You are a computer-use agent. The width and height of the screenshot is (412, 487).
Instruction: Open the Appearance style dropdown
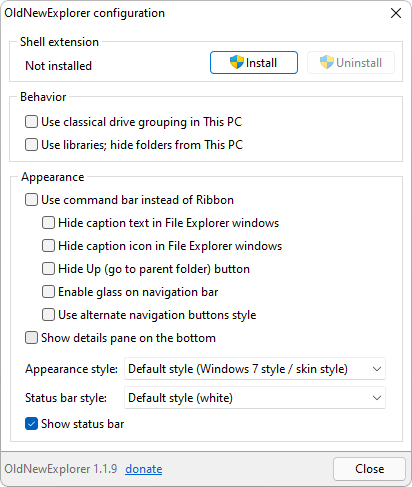coord(255,369)
